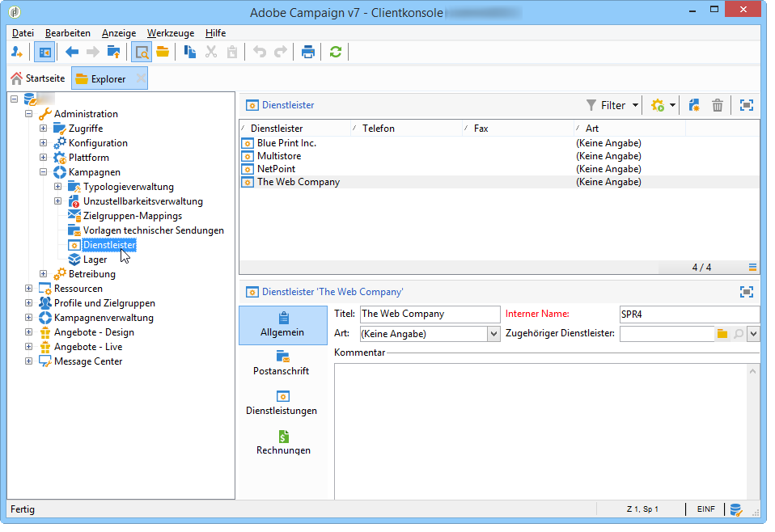Click magnifier icon in Zugehöriger Dienstleister field

tap(739, 334)
